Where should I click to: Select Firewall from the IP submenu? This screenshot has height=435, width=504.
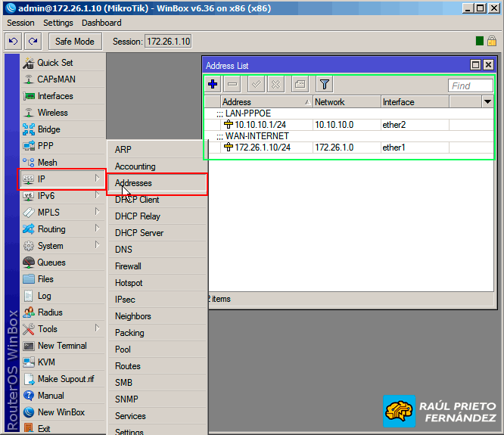click(x=128, y=266)
